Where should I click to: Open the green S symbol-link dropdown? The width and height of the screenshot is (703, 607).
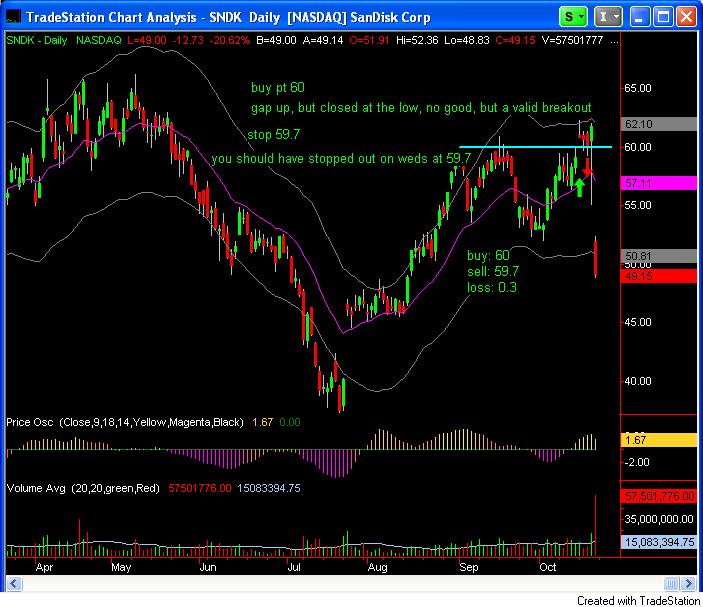pyautogui.click(x=573, y=17)
